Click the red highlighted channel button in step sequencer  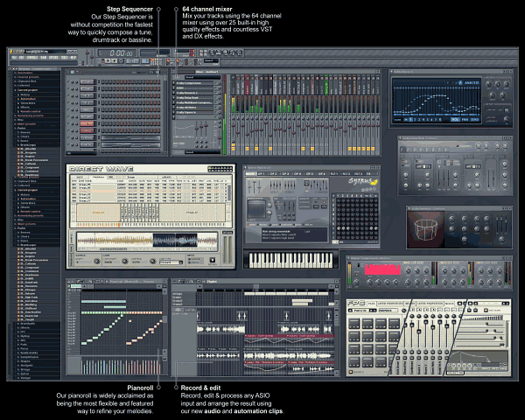click(87, 123)
